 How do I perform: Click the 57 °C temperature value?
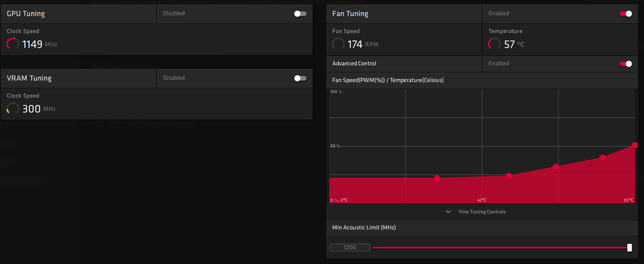pyautogui.click(x=509, y=45)
